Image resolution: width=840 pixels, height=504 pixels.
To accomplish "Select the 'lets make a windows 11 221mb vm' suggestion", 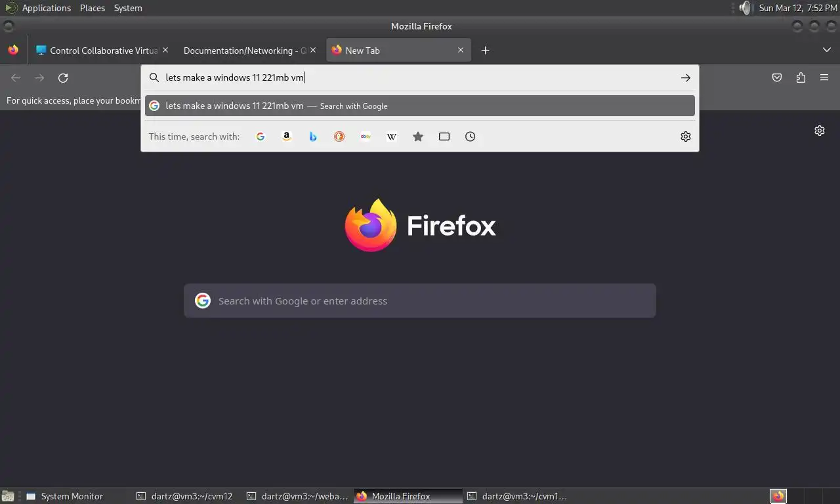I will (x=420, y=106).
